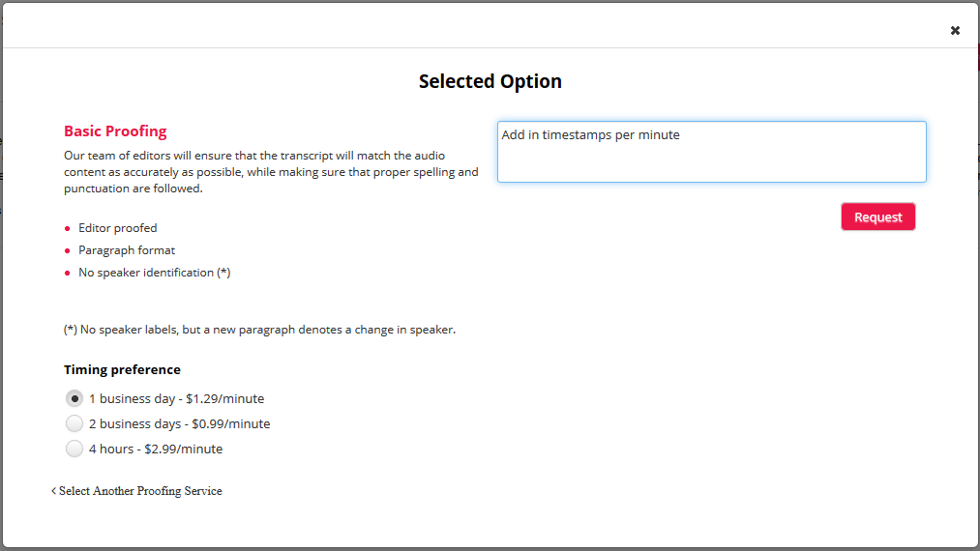The height and width of the screenshot is (551, 980).
Task: Click the Editor proofed feature text
Action: (x=118, y=228)
